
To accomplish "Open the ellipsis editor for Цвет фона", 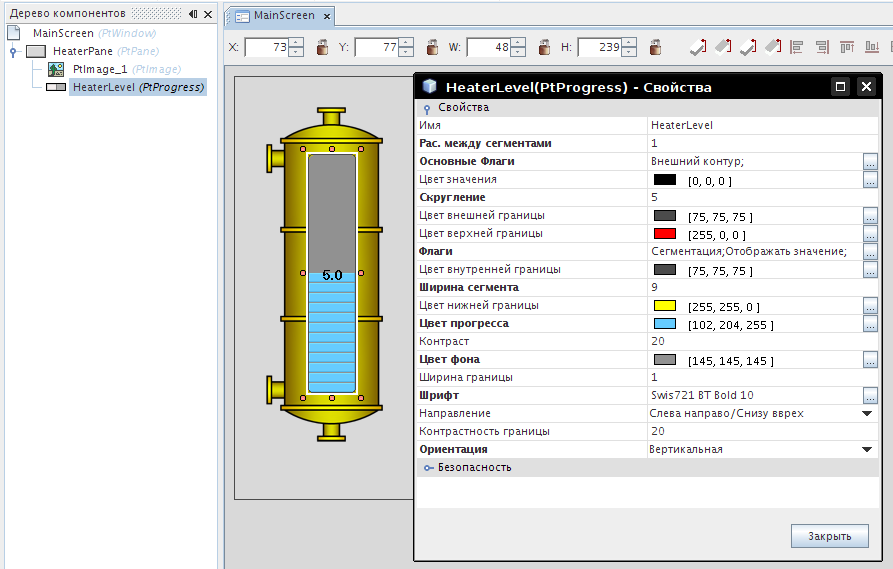I will click(x=870, y=360).
